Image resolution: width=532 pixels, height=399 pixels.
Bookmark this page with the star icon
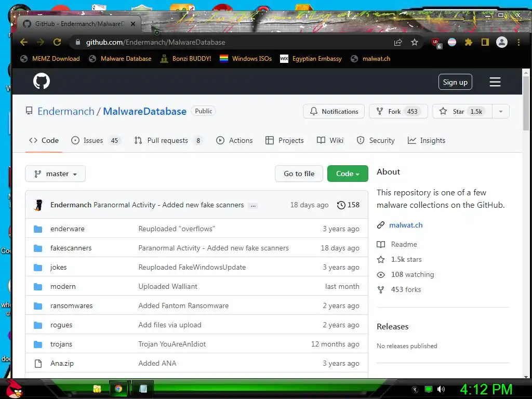click(x=414, y=43)
